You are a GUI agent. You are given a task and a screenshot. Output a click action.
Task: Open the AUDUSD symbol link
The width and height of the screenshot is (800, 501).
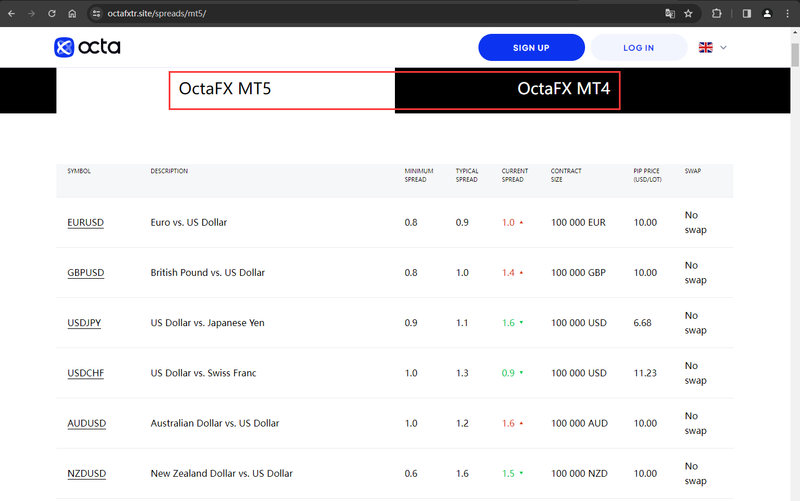(x=87, y=423)
